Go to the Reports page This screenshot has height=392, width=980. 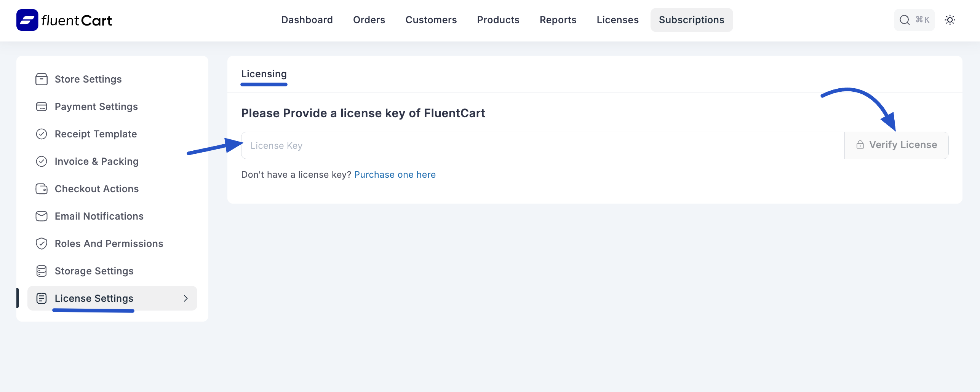pyautogui.click(x=558, y=20)
